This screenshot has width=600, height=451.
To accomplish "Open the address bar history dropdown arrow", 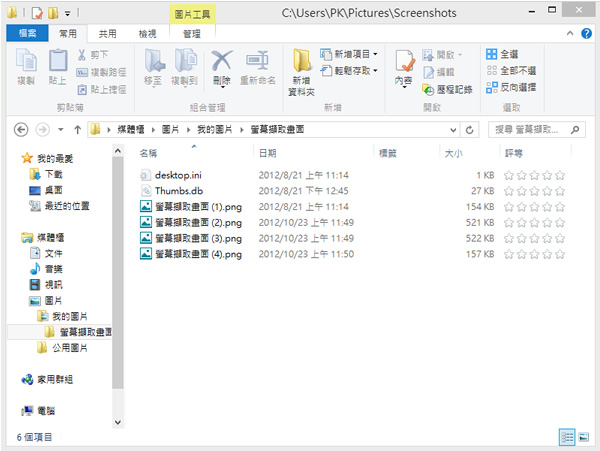I will click(x=453, y=130).
